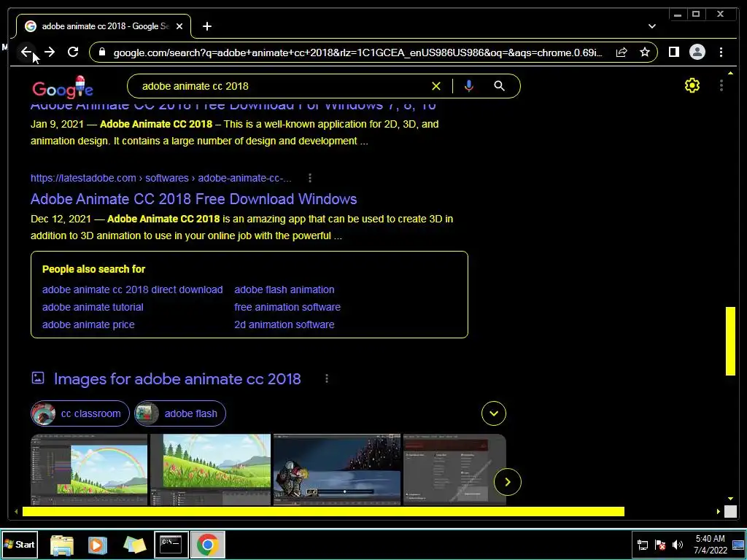
Task: Open Google quick settings gear
Action: coord(692,86)
